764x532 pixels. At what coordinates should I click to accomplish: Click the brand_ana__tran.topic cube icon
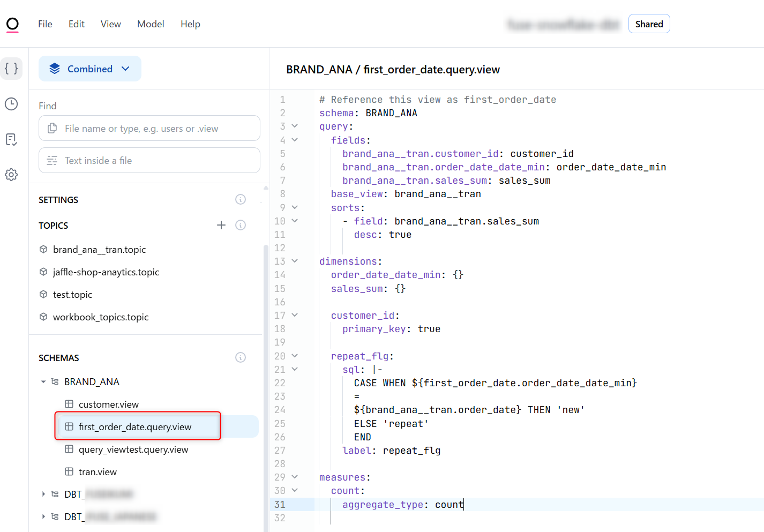[x=43, y=249]
